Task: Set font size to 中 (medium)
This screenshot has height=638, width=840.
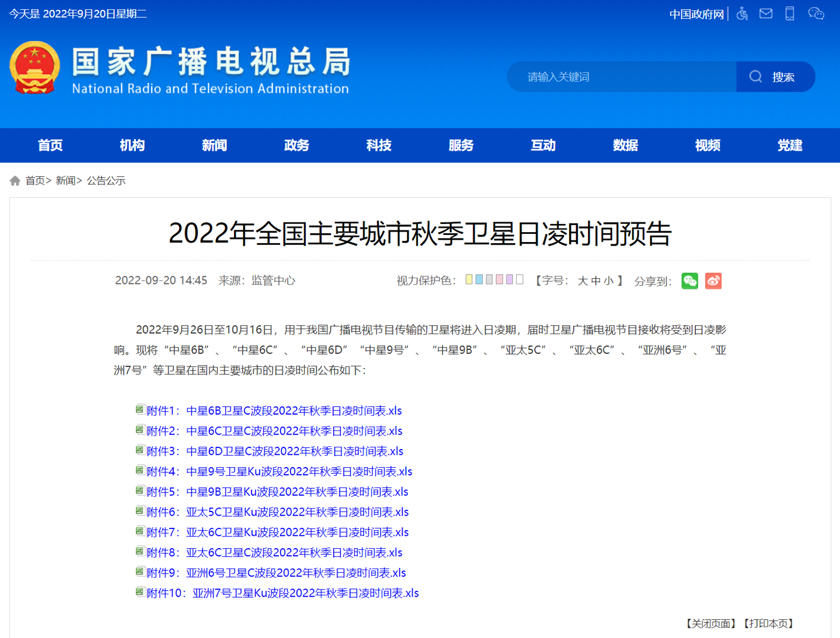Action: point(596,281)
